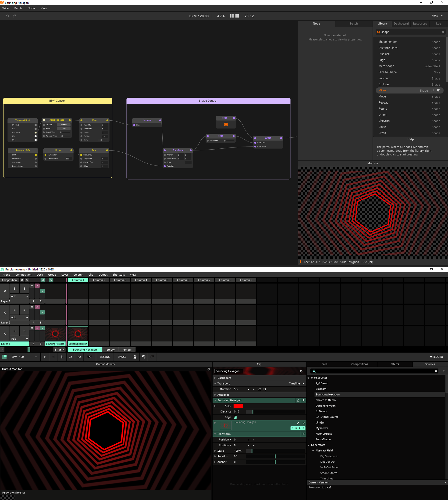Click Column 5 header button
Viewport: 448px width, 500px height.
[162, 280]
